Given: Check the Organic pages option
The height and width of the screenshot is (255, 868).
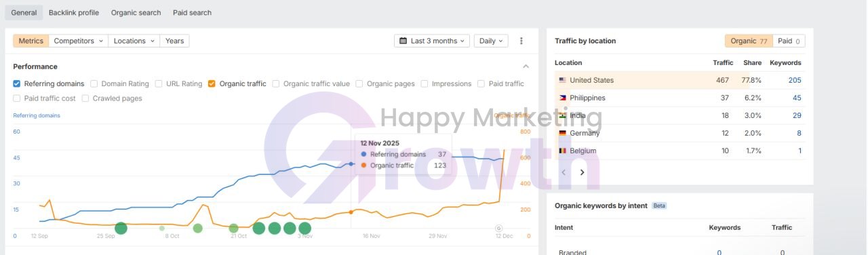Looking at the screenshot, I should [x=359, y=83].
